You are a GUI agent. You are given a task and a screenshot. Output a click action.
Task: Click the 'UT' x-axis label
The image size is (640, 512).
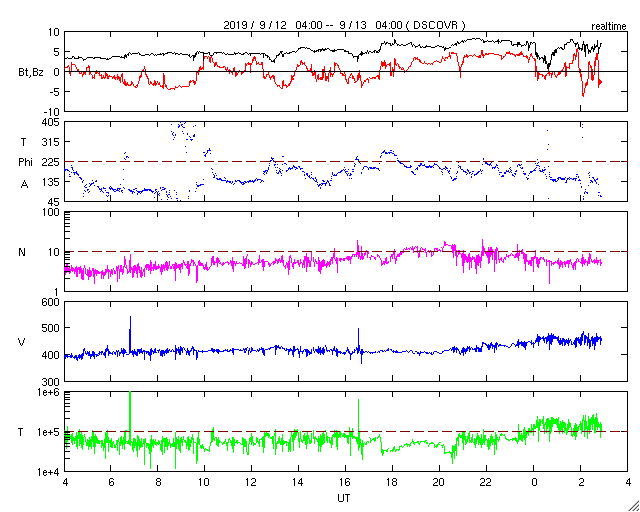click(x=344, y=498)
